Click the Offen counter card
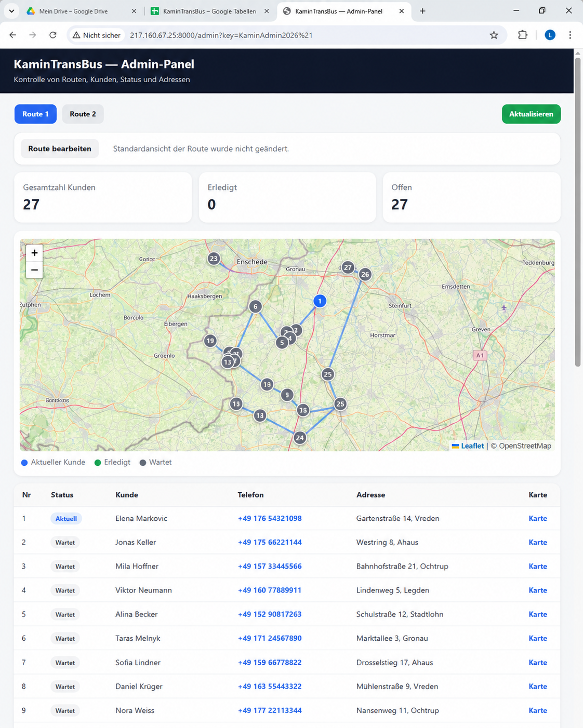The height and width of the screenshot is (728, 583). tap(472, 197)
